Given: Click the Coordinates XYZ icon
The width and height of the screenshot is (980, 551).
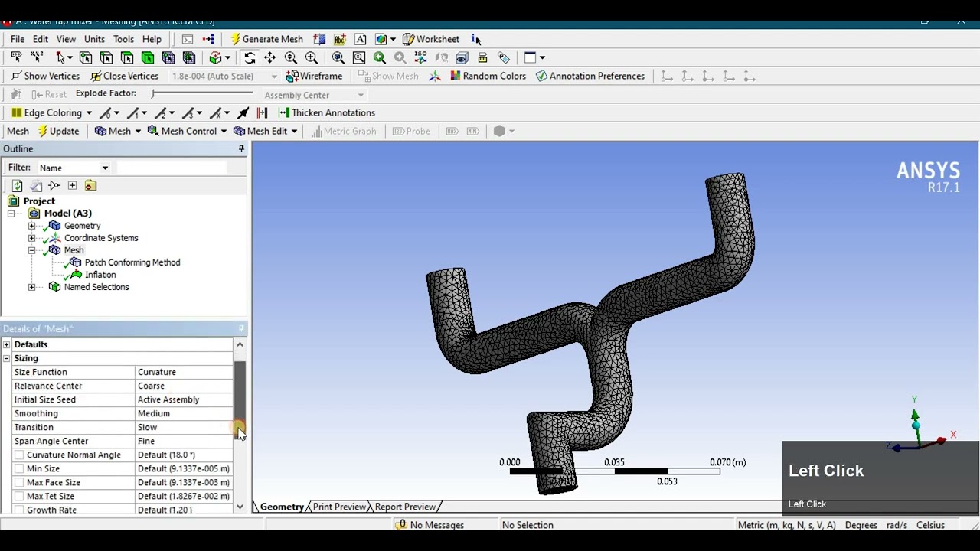Looking at the screenshot, I should click(37, 57).
